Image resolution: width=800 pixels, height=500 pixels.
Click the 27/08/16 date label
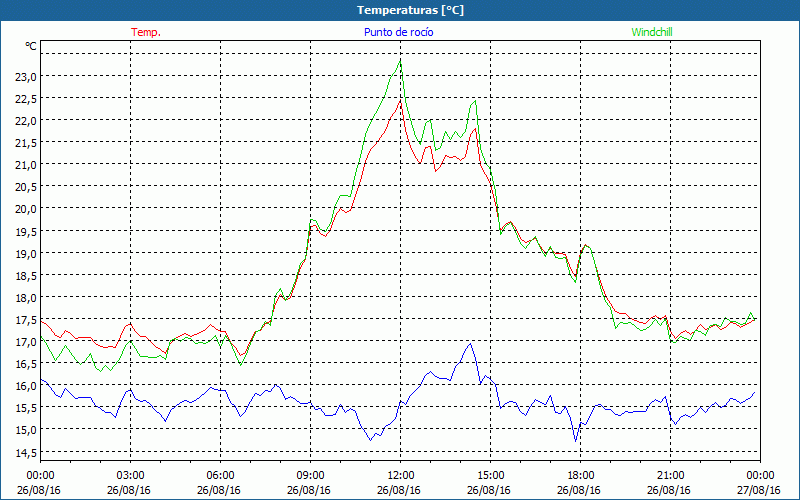pyautogui.click(x=759, y=490)
